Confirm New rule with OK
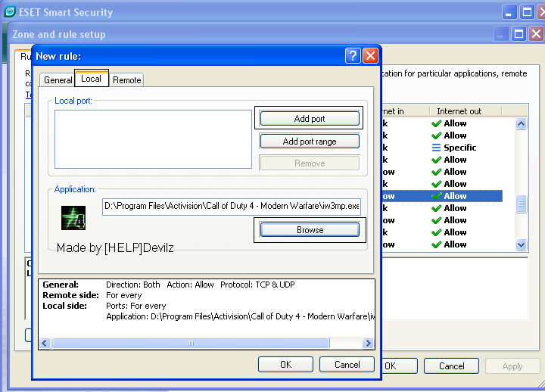This screenshot has width=545, height=392. (x=285, y=364)
